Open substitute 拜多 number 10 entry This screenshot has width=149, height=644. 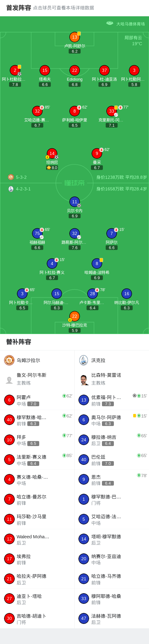[37, 440]
